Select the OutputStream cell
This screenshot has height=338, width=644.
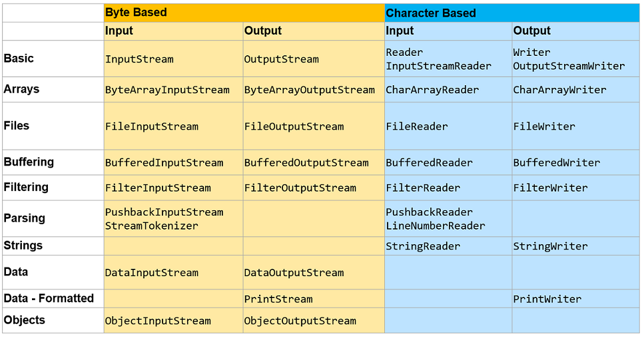(281, 59)
